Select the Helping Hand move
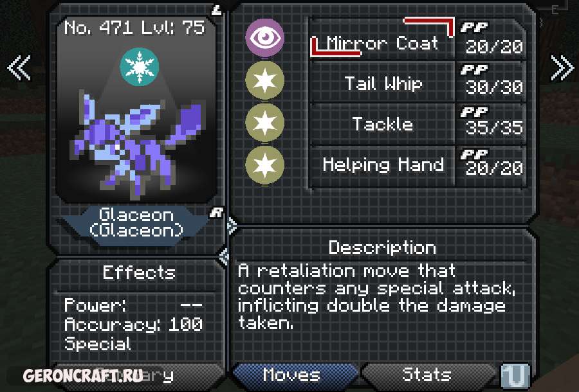Screen dimensions: 579x392 (382, 165)
